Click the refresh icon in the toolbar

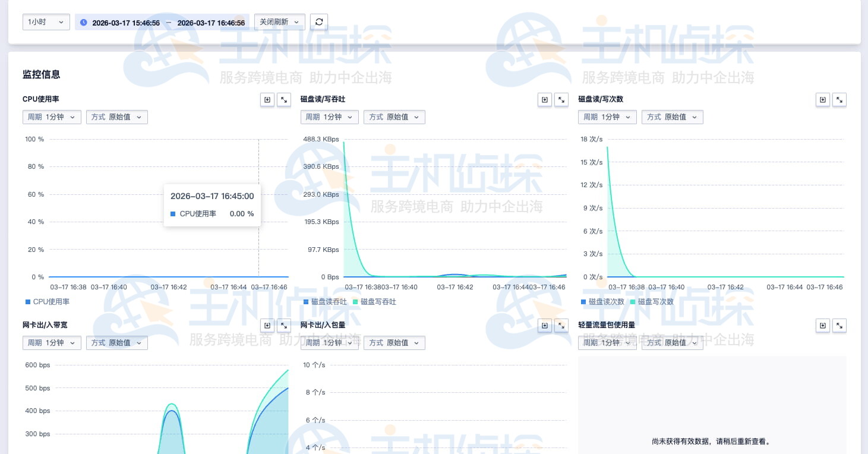tap(318, 21)
